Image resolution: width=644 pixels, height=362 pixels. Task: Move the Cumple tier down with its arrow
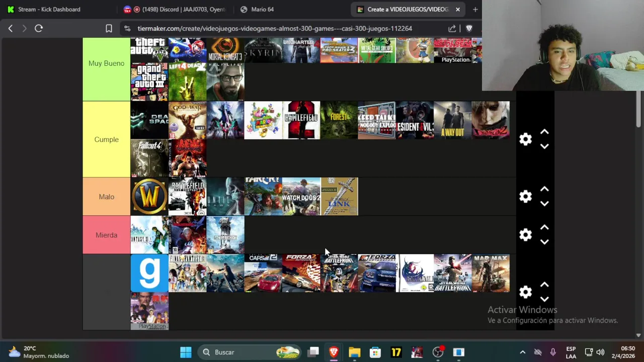[x=544, y=146]
